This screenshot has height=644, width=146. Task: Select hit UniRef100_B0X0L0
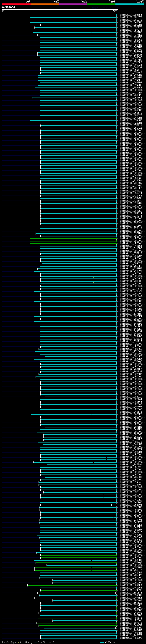point(131,585)
